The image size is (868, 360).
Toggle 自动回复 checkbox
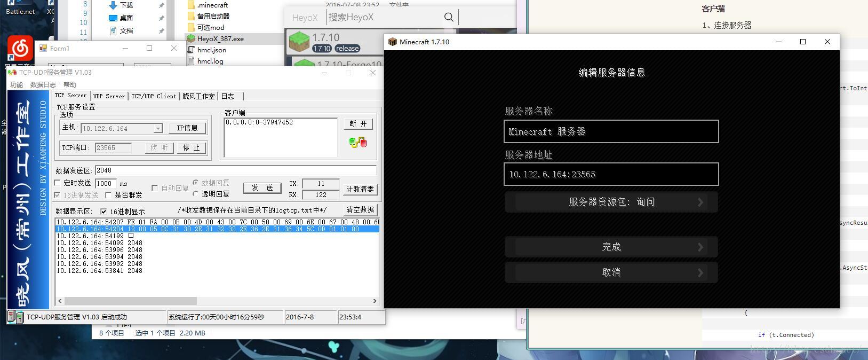(155, 188)
